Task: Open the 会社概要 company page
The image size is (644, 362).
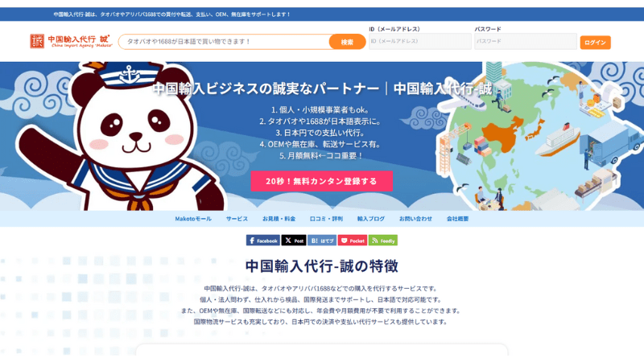Action: [x=457, y=219]
